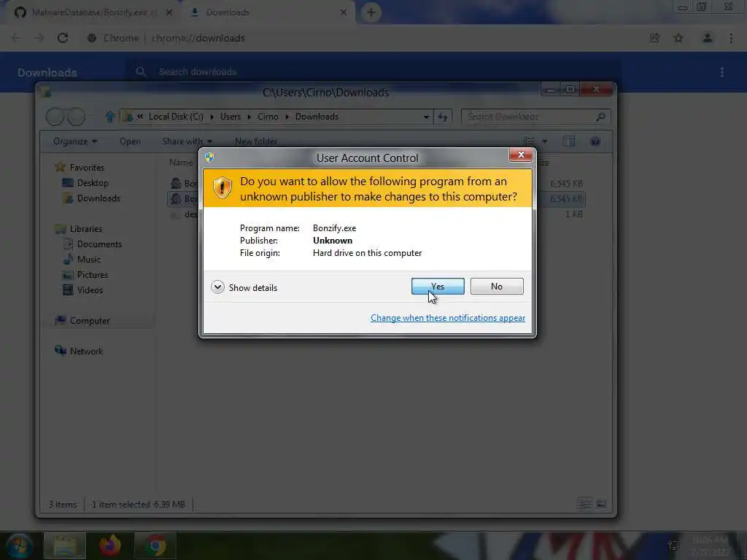Open Chrome's three-dot menu

point(731,38)
